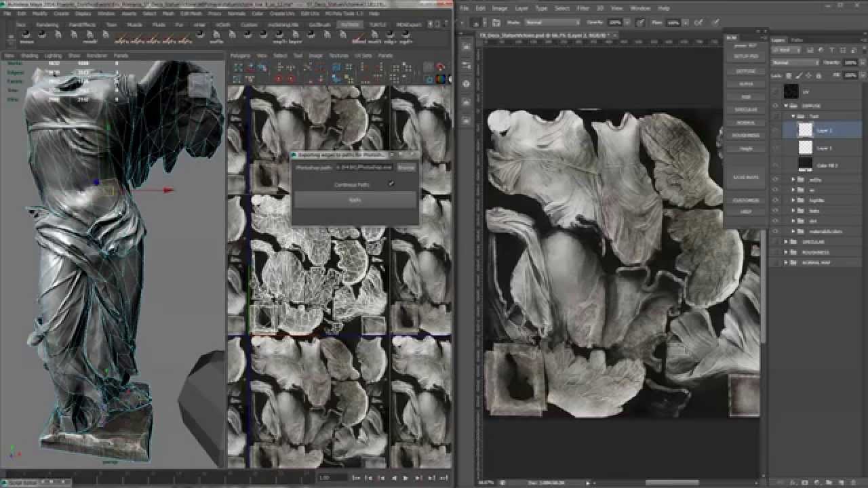Screen dimensions: 868x488
Task: Click the Browse button in export dialog
Action: 406,167
